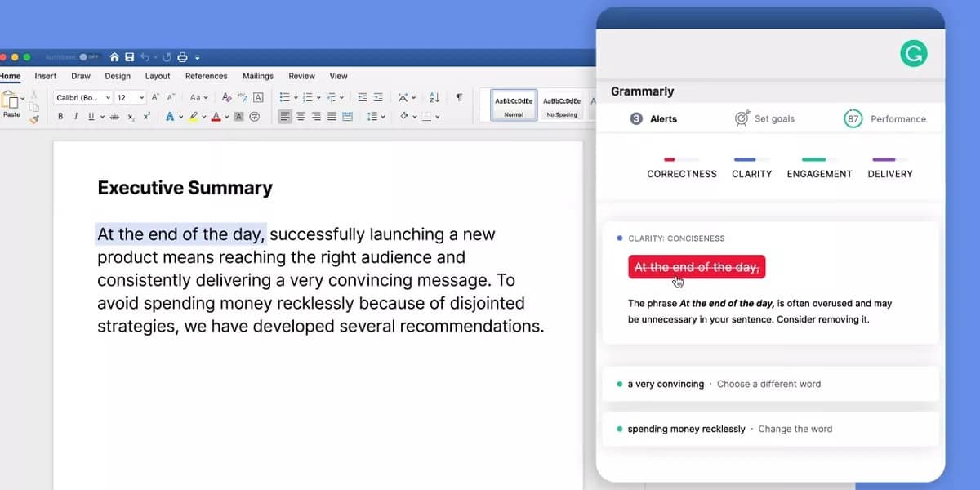Open the font color dropdown arrow
Viewport: 980px width, 490px height.
[x=226, y=117]
